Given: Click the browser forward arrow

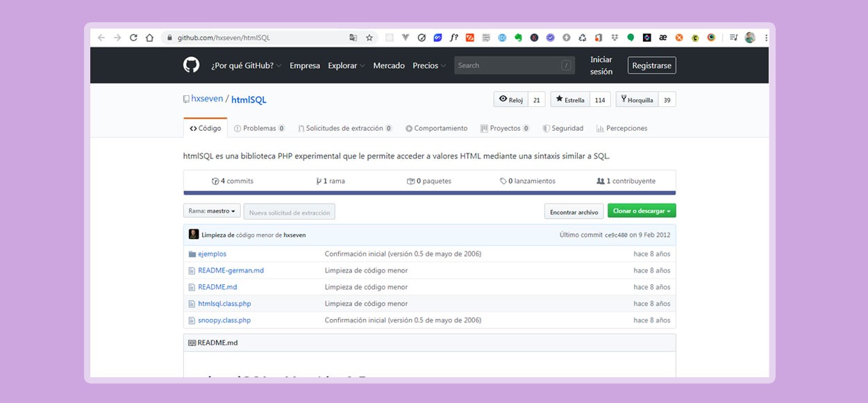Looking at the screenshot, I should tap(117, 38).
